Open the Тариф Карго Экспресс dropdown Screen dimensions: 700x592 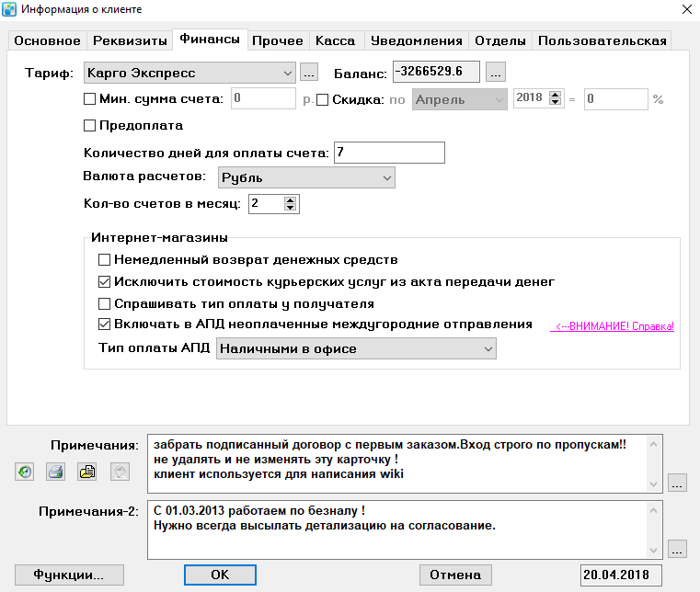click(189, 73)
